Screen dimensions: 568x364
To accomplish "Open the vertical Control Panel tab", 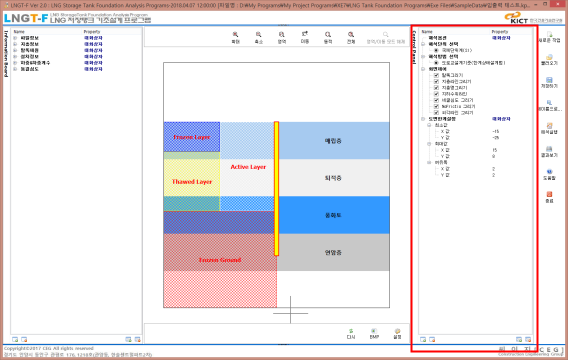I will click(414, 47).
